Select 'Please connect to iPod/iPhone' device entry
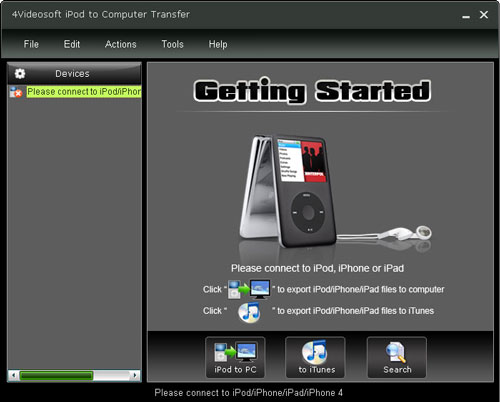 point(84,92)
